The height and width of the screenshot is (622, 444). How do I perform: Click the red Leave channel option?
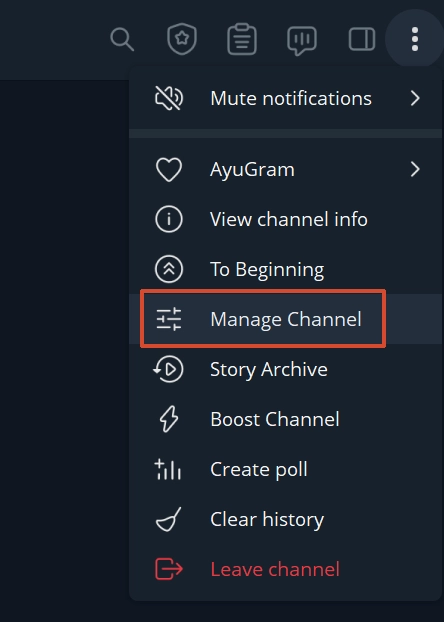click(286, 569)
